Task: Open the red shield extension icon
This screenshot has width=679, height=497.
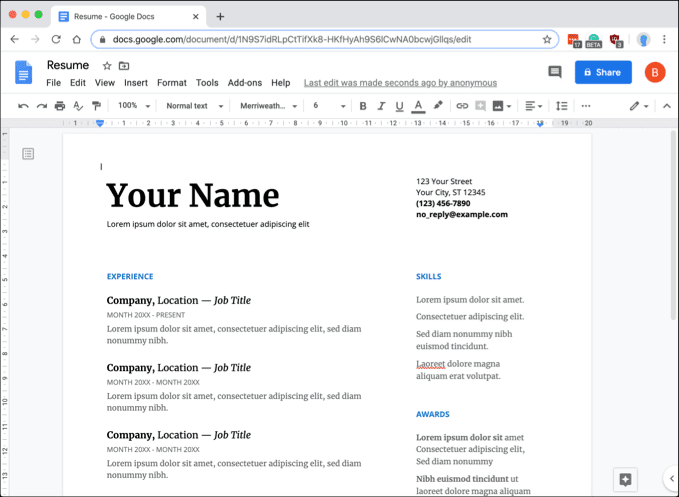Action: [x=615, y=40]
